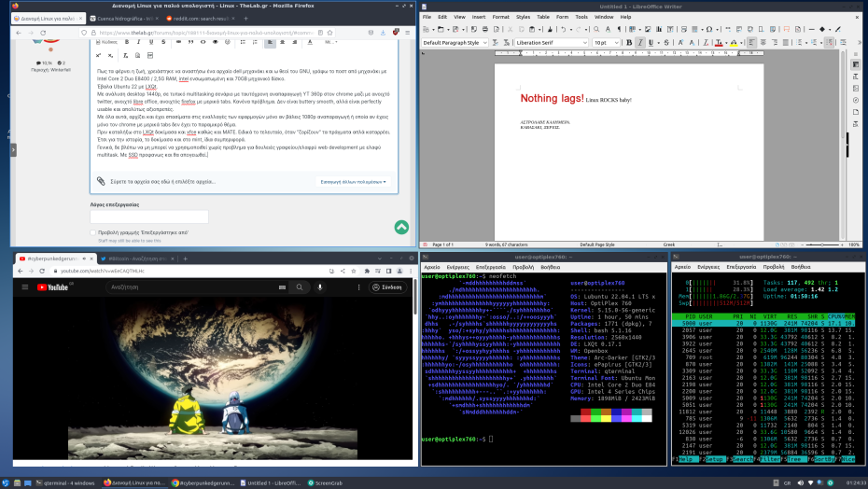Open new tab in Firefox with plus
The image size is (868, 489).
[245, 19]
